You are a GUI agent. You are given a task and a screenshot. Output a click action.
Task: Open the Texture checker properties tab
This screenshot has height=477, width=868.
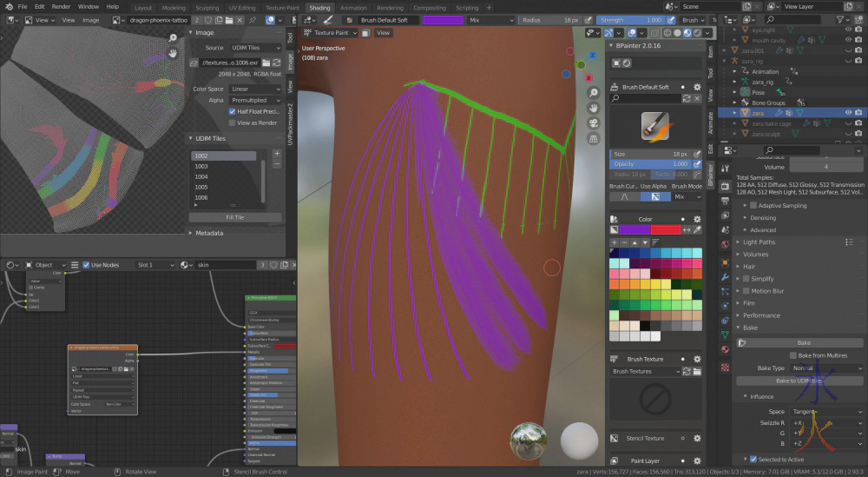(725, 368)
